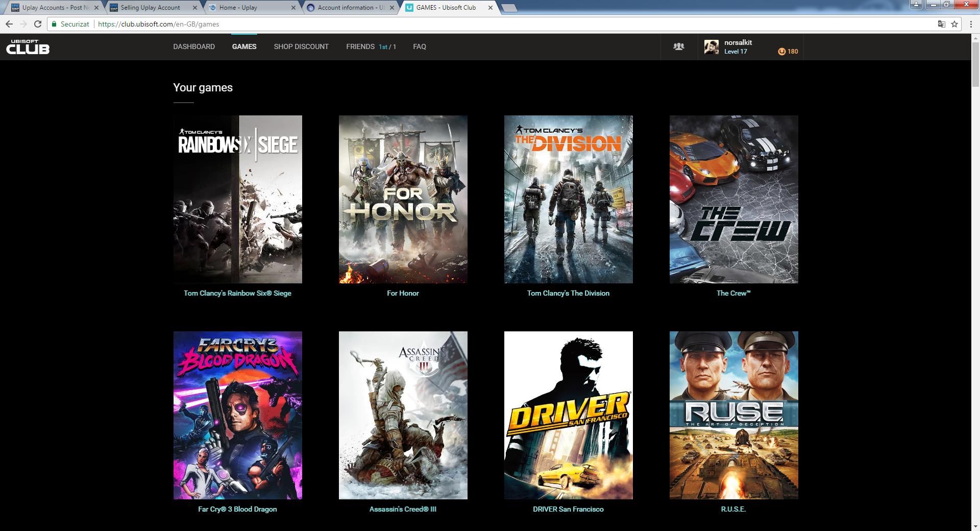Click the green secure padlock icon
The width and height of the screenshot is (980, 531).
[x=54, y=24]
